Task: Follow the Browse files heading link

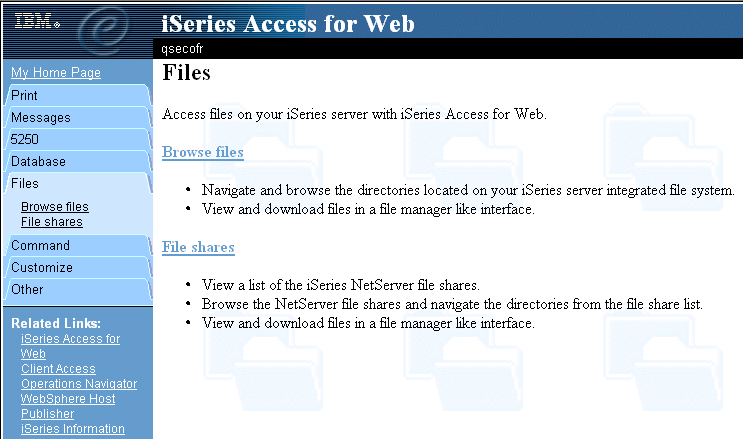Action: click(x=203, y=152)
